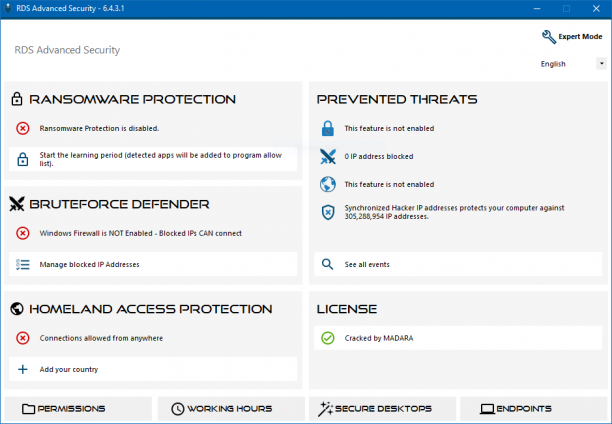Click the plus icon beside Add your country

(x=23, y=369)
